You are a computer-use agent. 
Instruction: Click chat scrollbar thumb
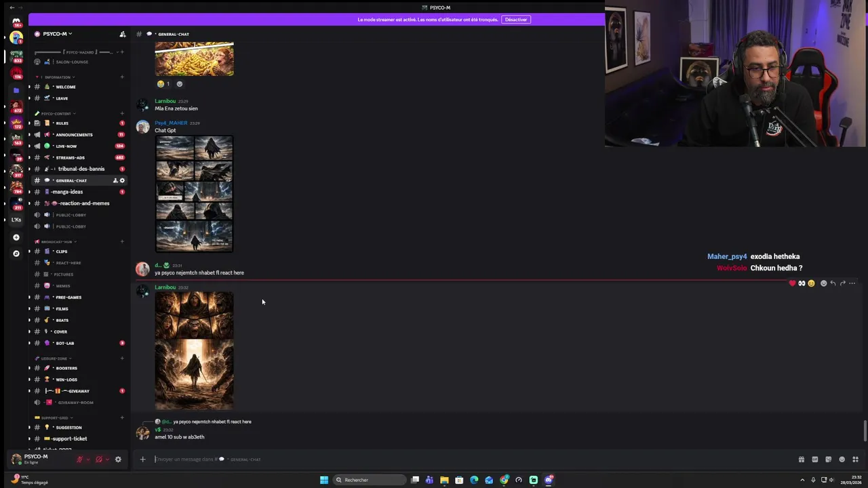[865, 430]
